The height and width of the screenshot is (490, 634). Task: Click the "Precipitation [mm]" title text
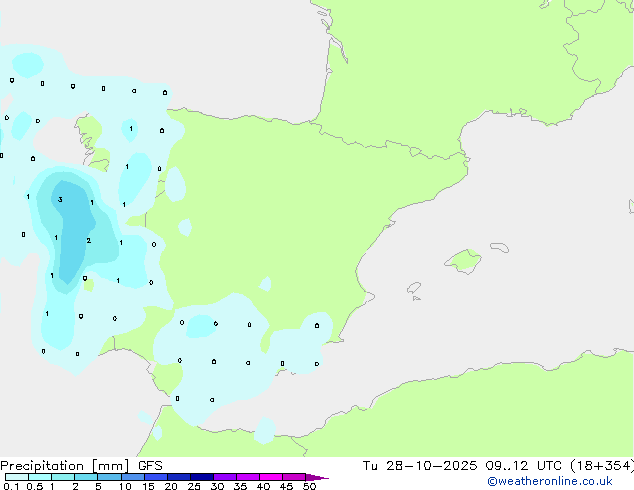(x=65, y=466)
